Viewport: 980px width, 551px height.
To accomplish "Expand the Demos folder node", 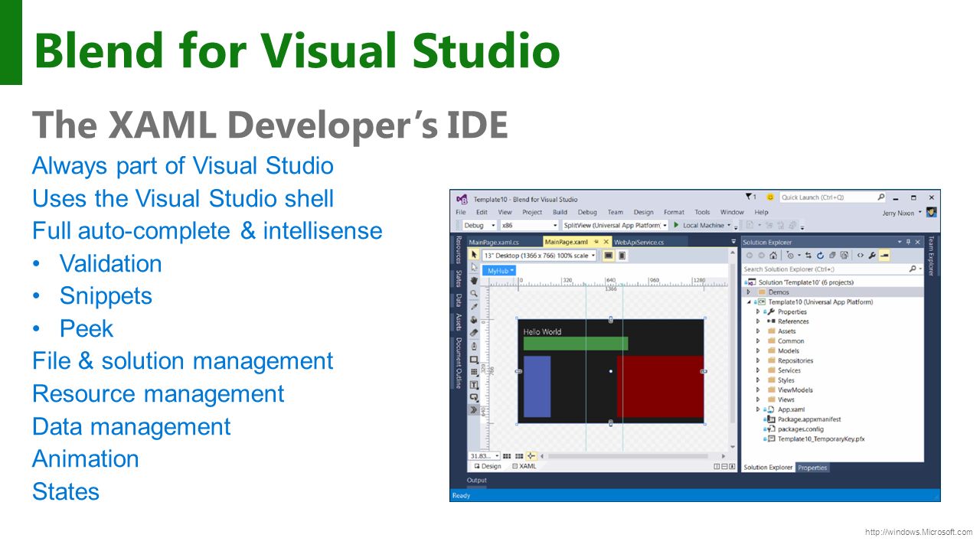I will point(749,292).
